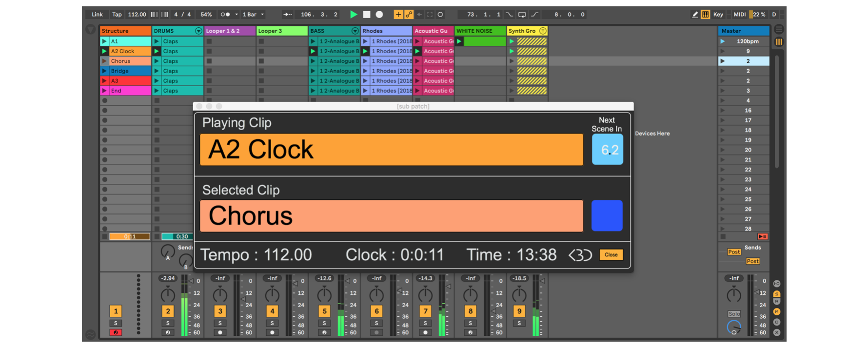The width and height of the screenshot is (868, 347).
Task: Show Arrangement View vertical-bars icon
Action: (x=779, y=42)
